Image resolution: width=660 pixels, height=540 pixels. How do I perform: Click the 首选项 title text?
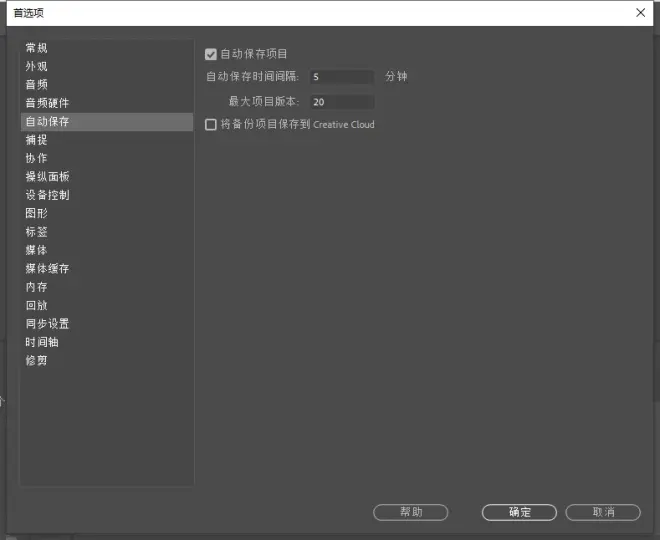click(28, 13)
